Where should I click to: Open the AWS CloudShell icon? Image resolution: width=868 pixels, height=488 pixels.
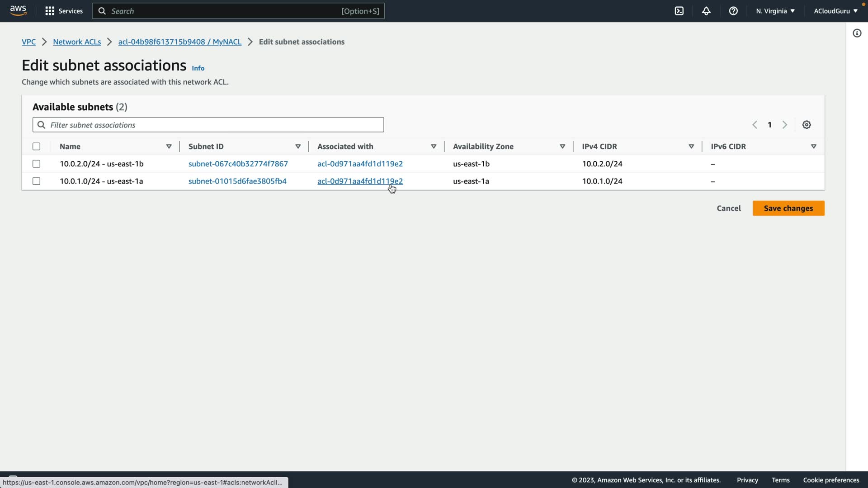click(x=679, y=11)
